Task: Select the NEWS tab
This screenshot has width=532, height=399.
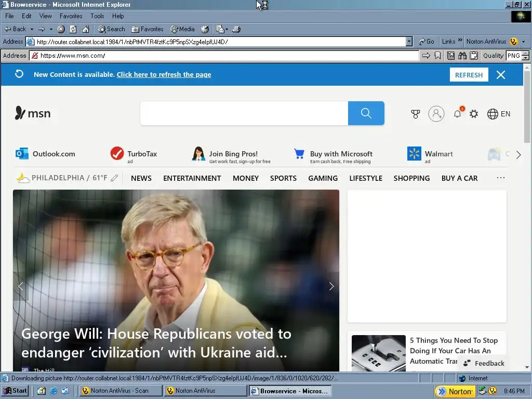Action: [x=141, y=178]
